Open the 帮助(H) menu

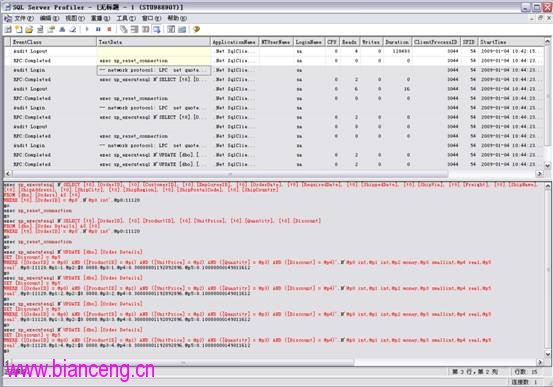click(x=177, y=18)
